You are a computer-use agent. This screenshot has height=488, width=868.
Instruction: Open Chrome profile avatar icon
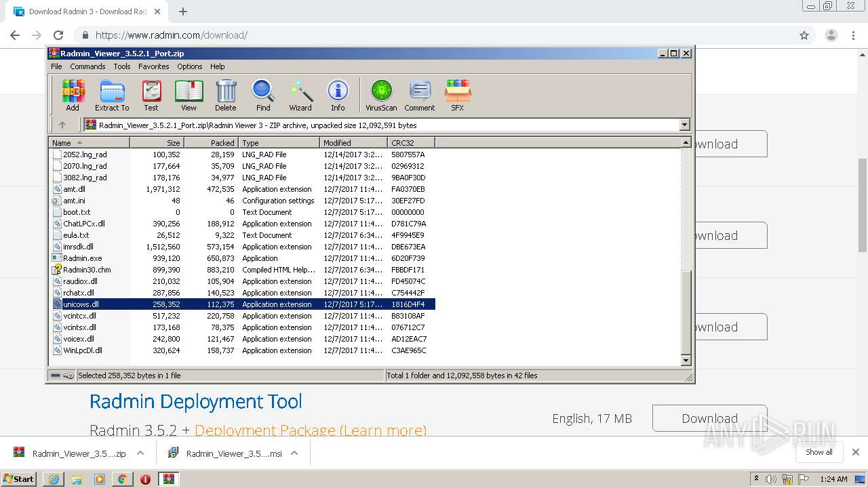pyautogui.click(x=831, y=35)
